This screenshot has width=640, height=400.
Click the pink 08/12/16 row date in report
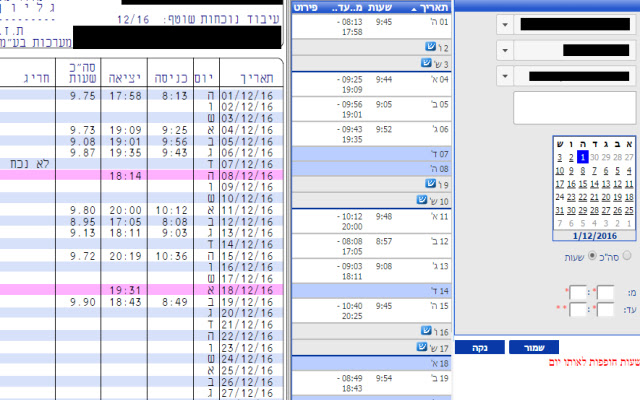point(247,176)
